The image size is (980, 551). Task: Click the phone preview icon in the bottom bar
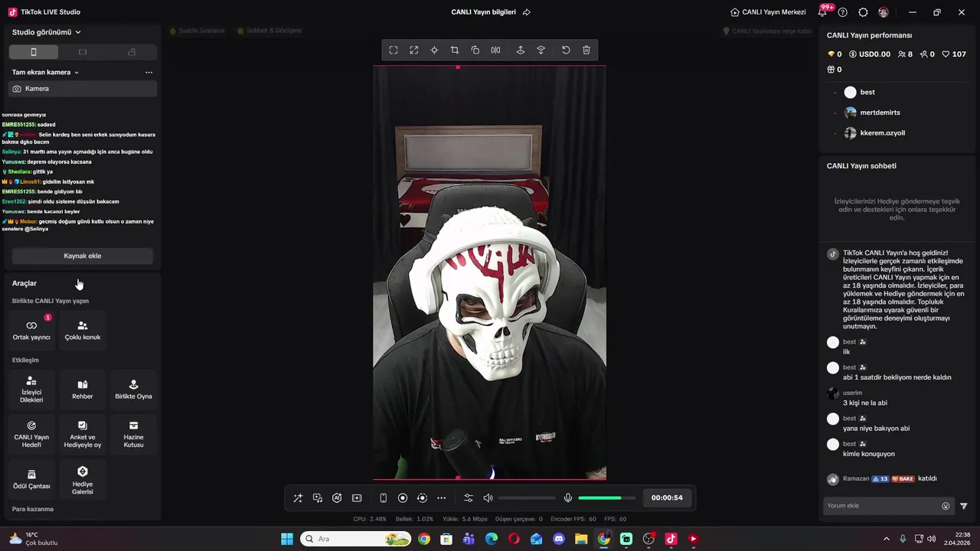point(384,498)
